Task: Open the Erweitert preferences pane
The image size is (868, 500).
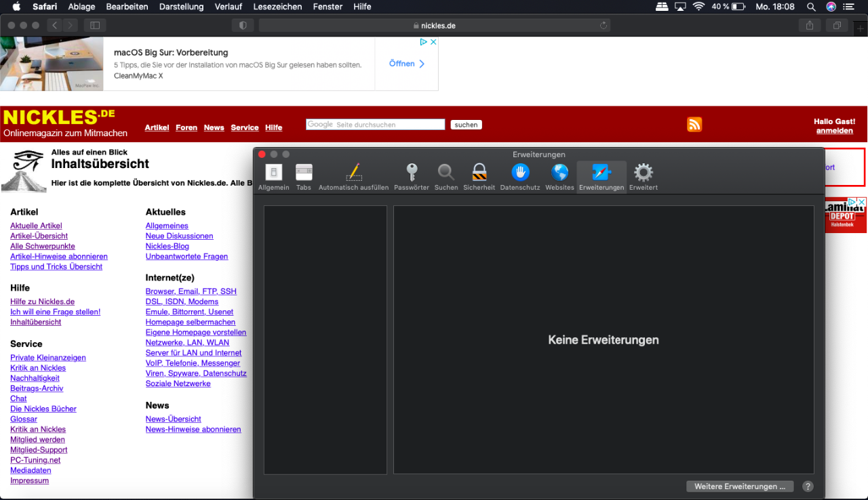Action: coord(644,178)
